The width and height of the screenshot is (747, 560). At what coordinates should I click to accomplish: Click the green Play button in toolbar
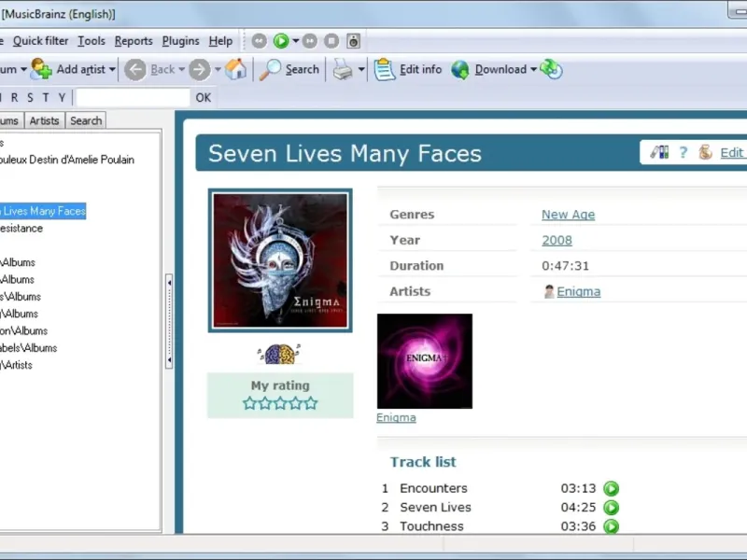281,41
